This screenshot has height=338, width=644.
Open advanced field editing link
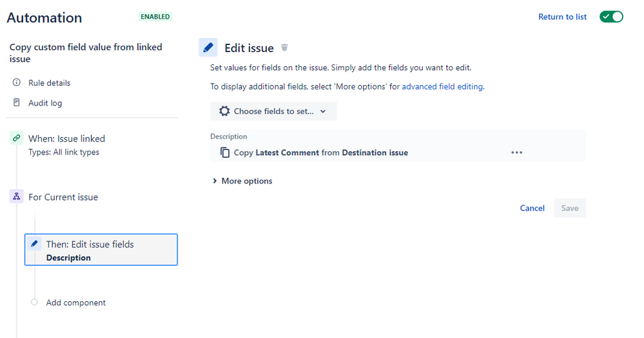pos(442,86)
